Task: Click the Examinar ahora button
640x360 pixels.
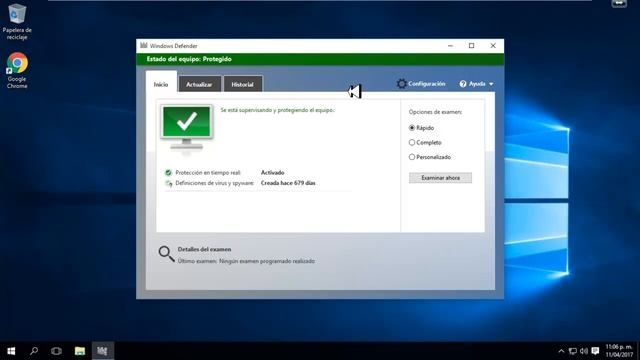Action: point(440,178)
